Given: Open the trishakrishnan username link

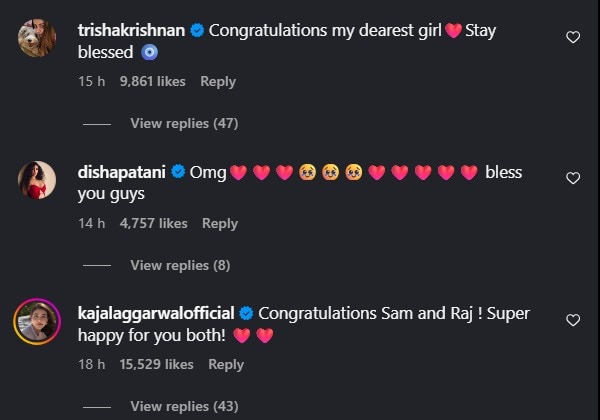Looking at the screenshot, I should [x=131, y=31].
